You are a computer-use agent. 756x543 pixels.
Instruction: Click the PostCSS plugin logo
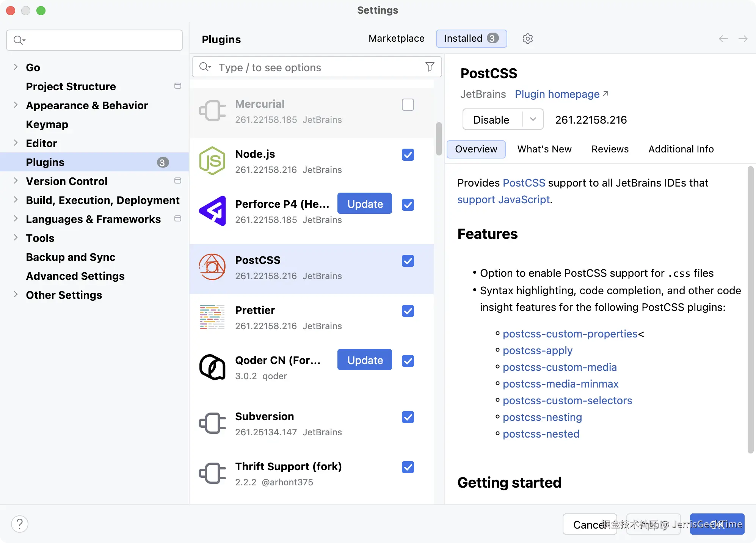tap(212, 267)
